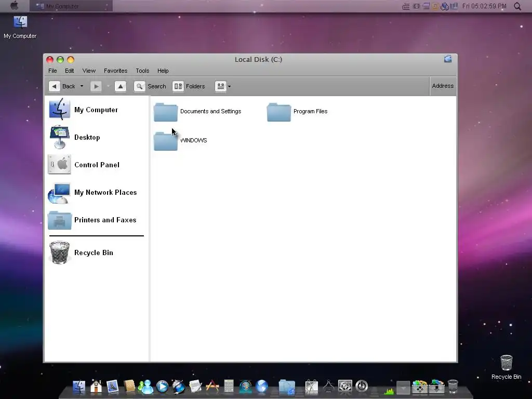Open the Tools menu
Viewport: 532px width, 399px height.
[142, 71]
